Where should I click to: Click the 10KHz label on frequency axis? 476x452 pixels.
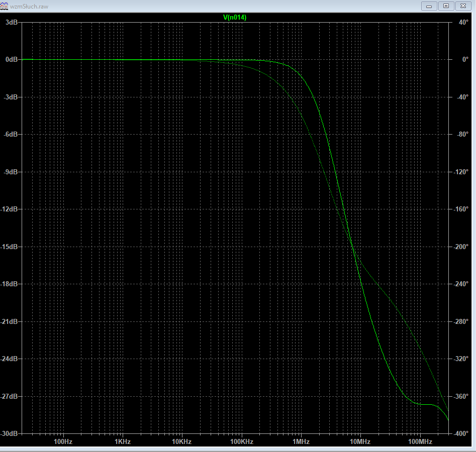click(x=181, y=442)
